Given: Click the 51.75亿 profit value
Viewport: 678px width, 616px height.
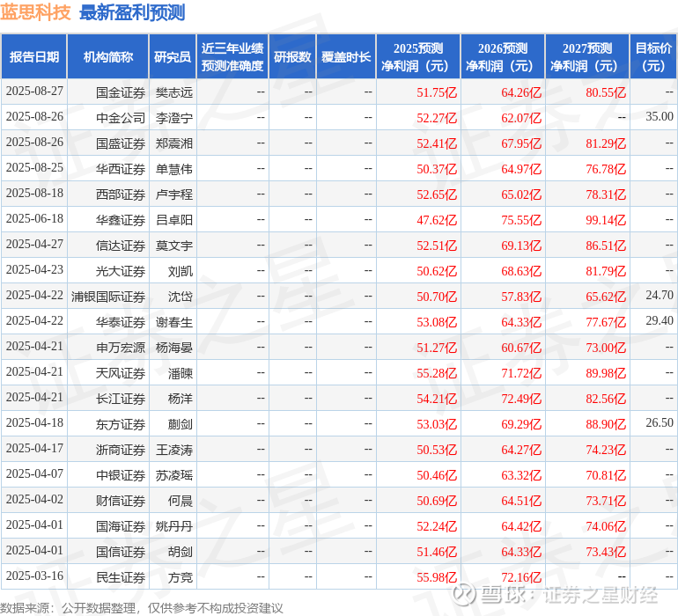Looking at the screenshot, I should tap(436, 92).
